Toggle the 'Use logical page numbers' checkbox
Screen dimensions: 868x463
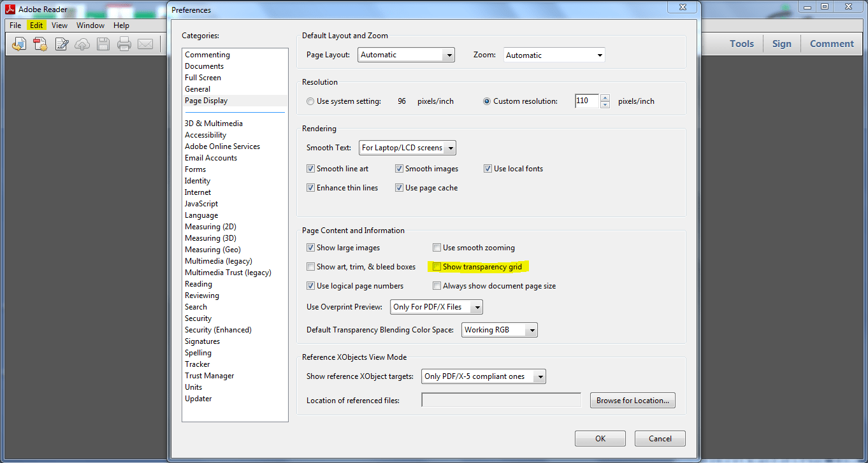[x=311, y=286]
